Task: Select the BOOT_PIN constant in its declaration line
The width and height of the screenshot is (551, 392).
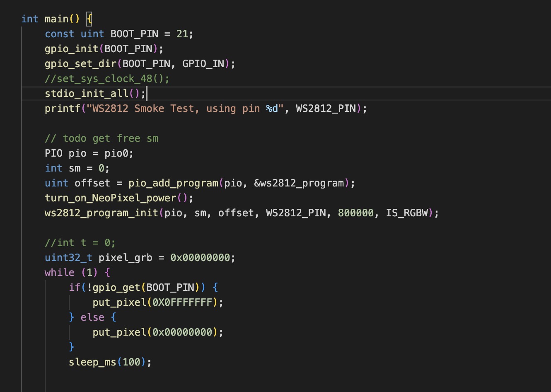Action: click(134, 34)
